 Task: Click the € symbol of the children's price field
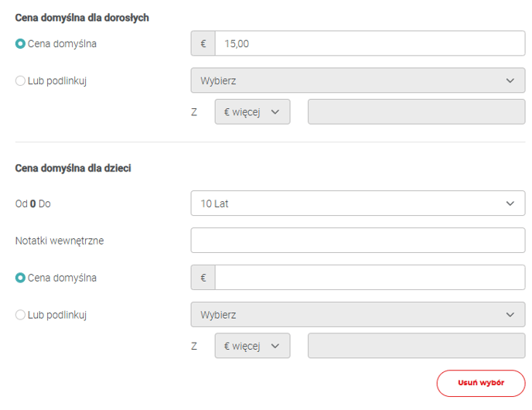(x=203, y=278)
